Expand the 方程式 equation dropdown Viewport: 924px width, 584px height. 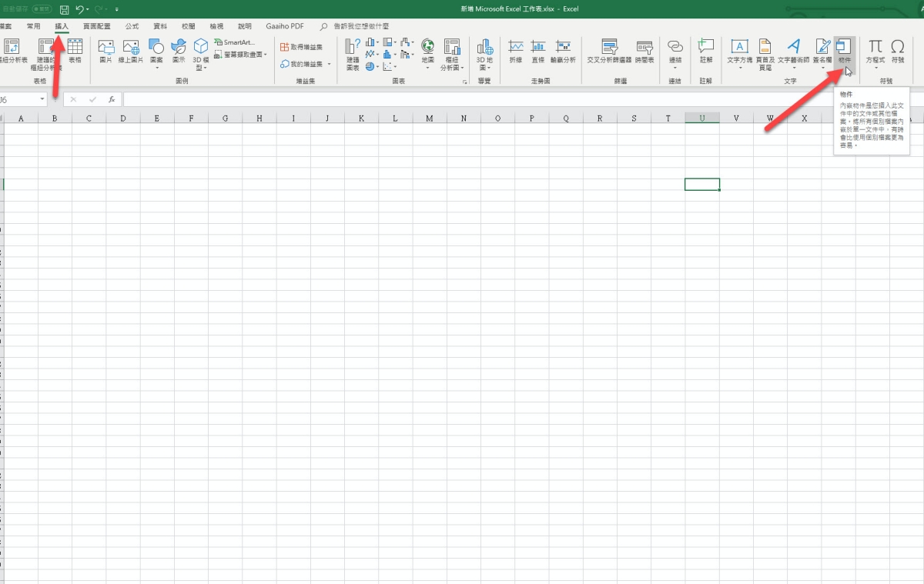point(875,67)
